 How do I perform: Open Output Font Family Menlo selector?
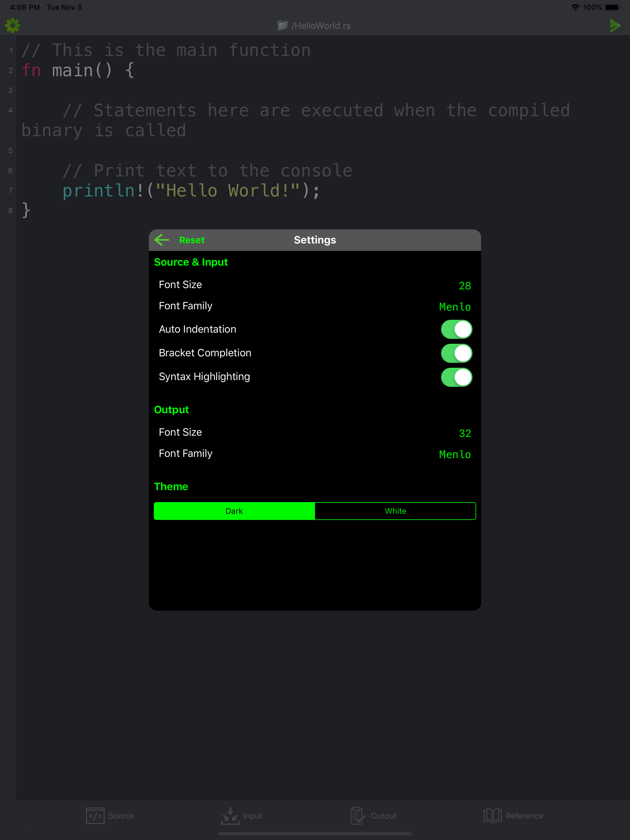tap(454, 454)
